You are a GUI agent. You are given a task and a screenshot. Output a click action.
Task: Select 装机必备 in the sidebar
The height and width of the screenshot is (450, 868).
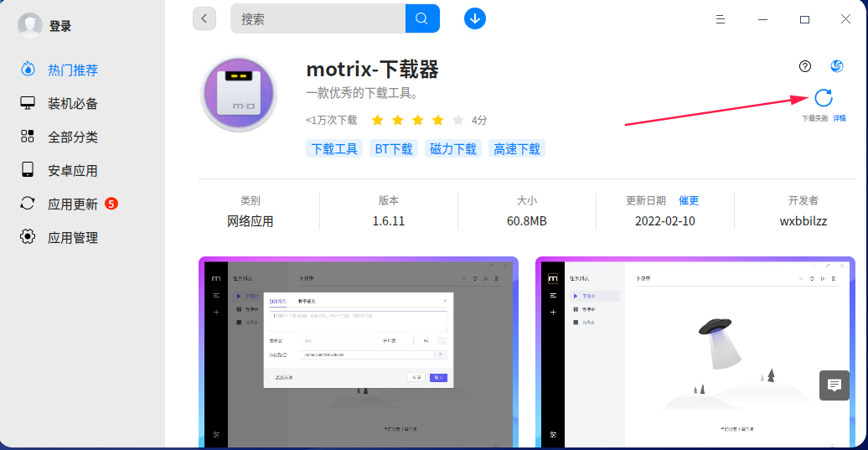pyautogui.click(x=73, y=104)
